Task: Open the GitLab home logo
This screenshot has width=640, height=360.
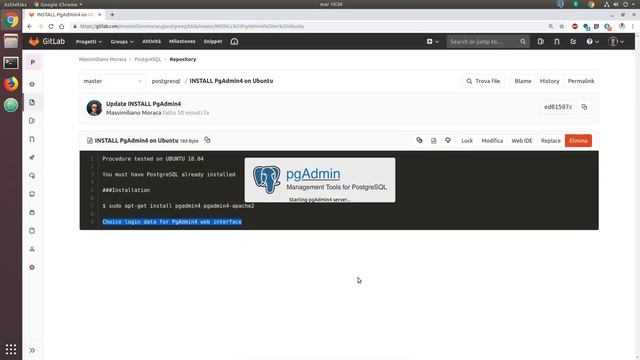Action: (47, 41)
